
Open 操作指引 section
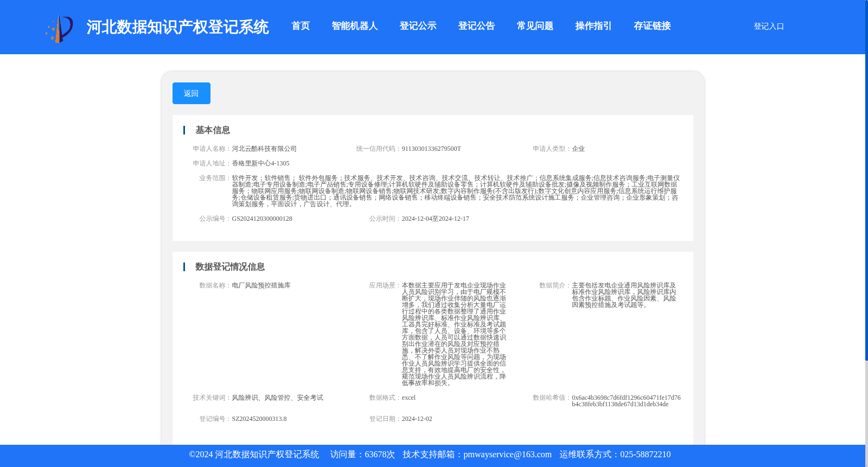click(x=593, y=26)
